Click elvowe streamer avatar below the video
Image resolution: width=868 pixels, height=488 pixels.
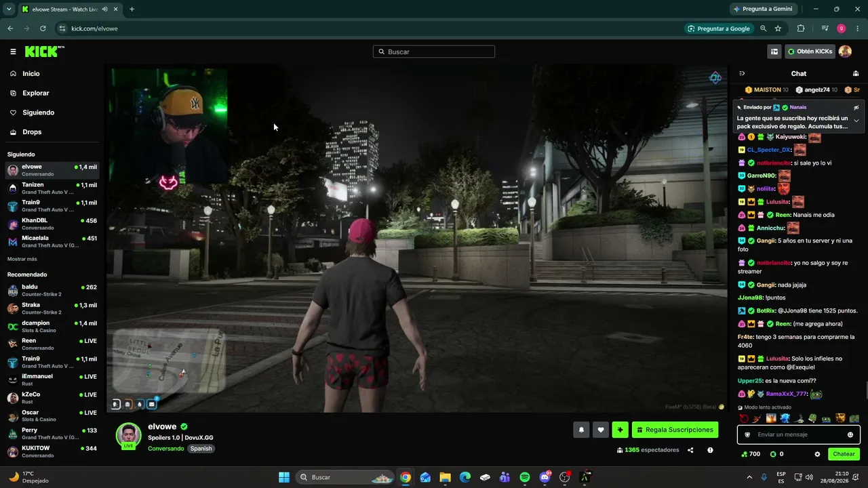[x=129, y=436]
